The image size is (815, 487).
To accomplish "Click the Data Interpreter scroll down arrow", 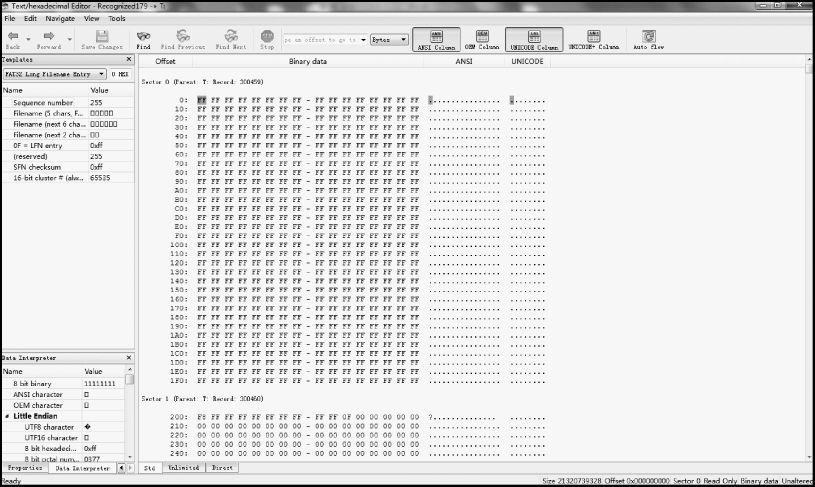I will click(129, 457).
